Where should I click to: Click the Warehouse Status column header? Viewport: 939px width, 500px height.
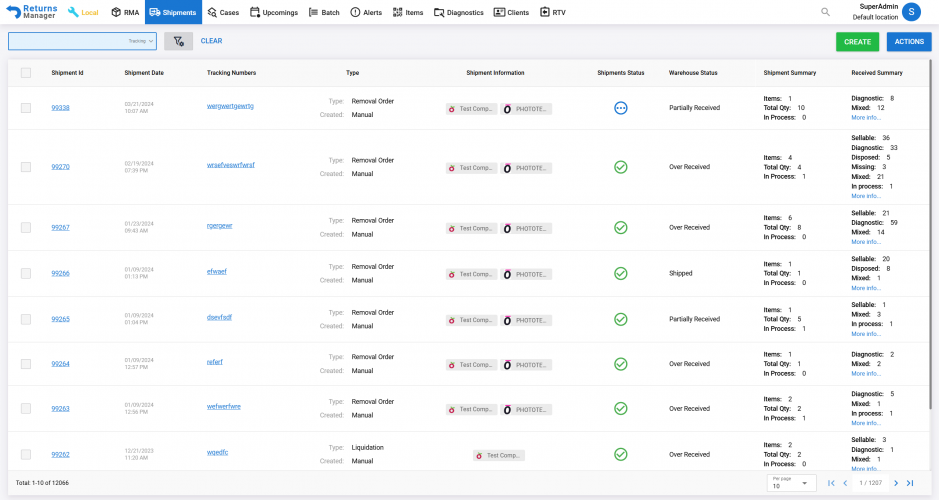[x=693, y=72]
